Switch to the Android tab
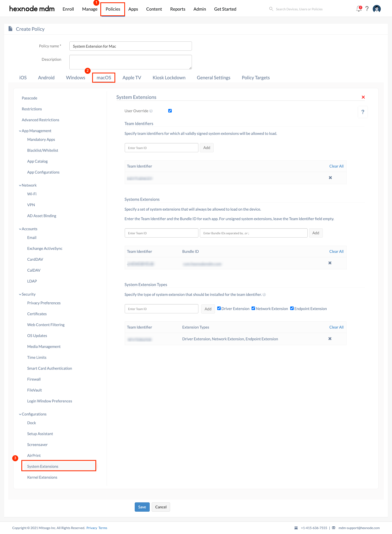The height and width of the screenshot is (534, 392). 46,78
